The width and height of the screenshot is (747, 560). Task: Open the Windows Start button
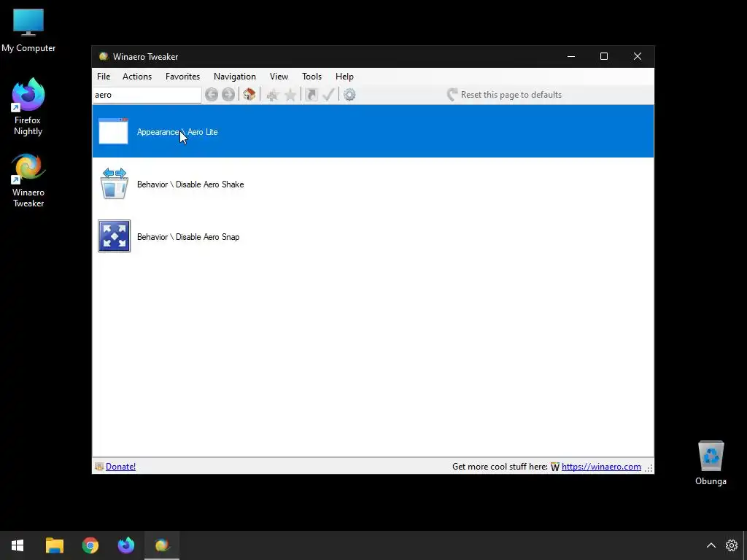point(18,545)
